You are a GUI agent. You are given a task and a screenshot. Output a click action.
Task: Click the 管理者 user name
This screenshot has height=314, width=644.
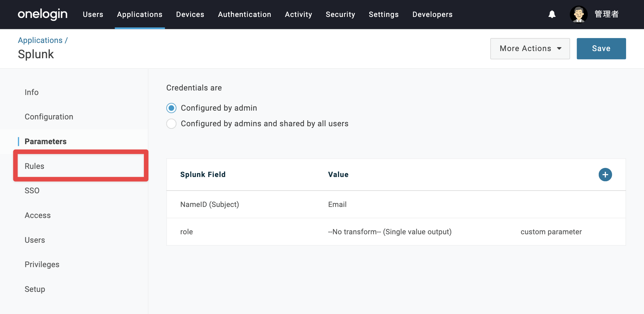607,14
